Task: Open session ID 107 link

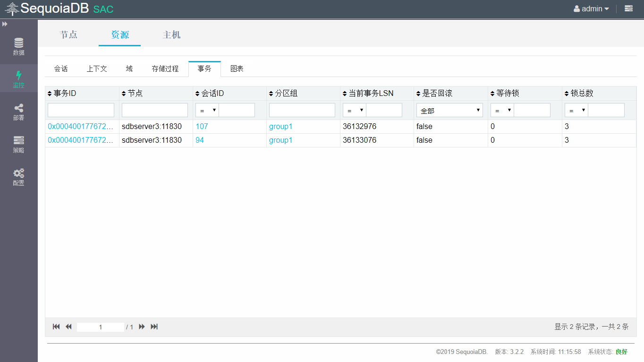Action: point(202,127)
